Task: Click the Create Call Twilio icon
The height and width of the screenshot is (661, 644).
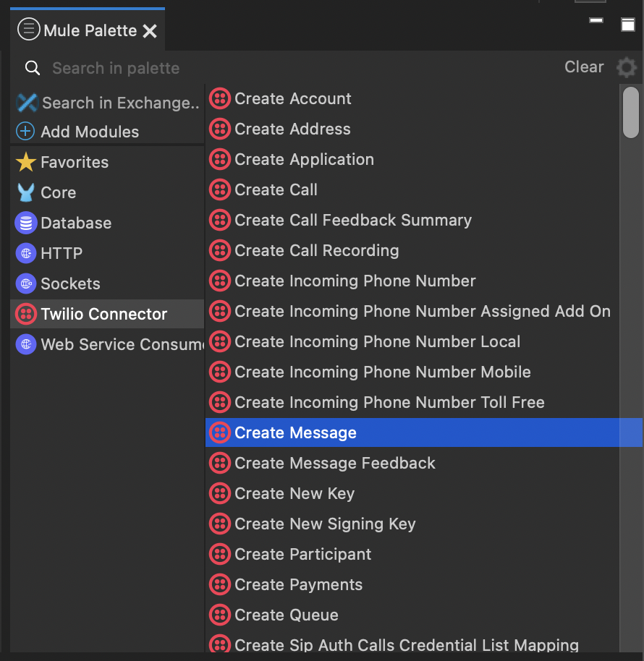Action: 220,189
